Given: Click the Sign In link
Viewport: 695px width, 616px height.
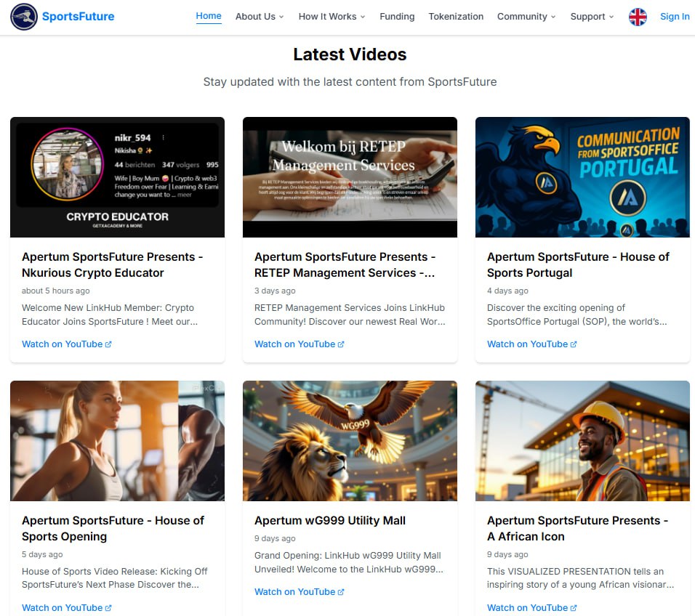Looking at the screenshot, I should 674,17.
